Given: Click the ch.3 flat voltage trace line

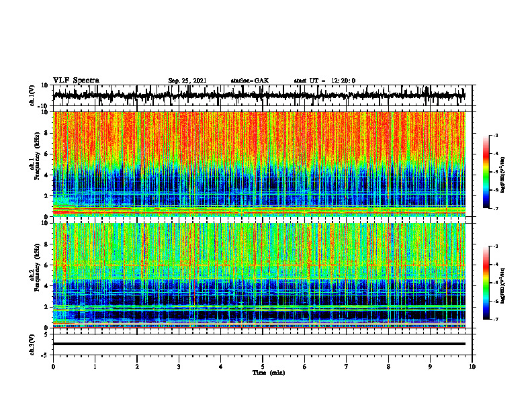Looking at the screenshot, I should (x=259, y=344).
